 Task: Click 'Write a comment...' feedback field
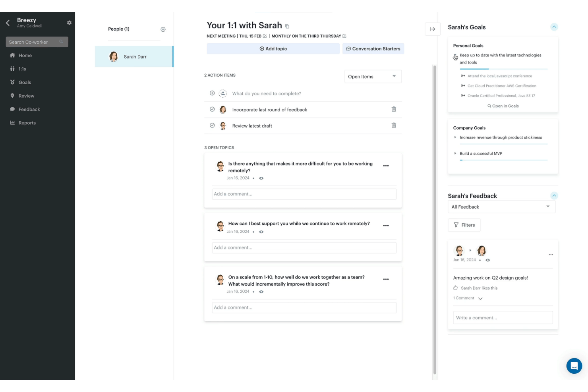tap(503, 318)
